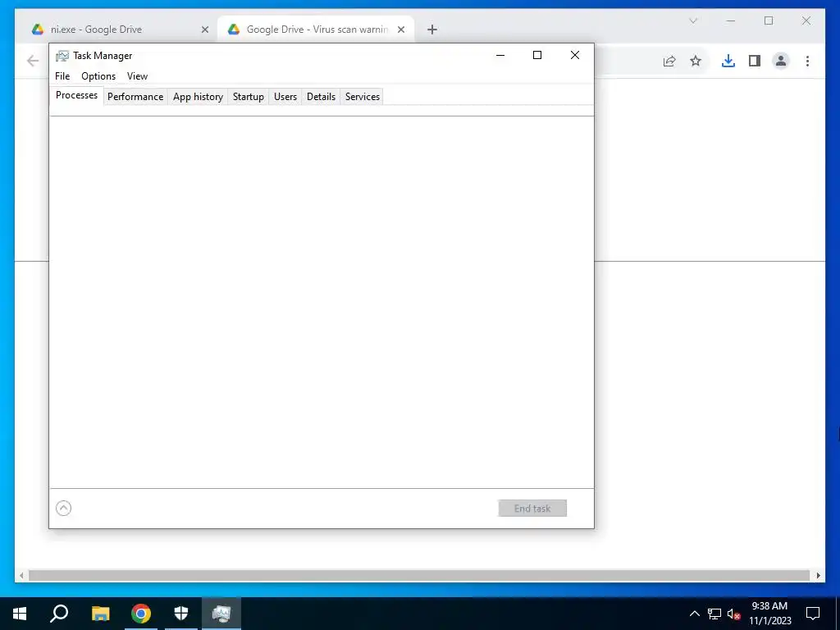Open File Explorer from the taskbar
The width and height of the screenshot is (840, 630).
100,614
